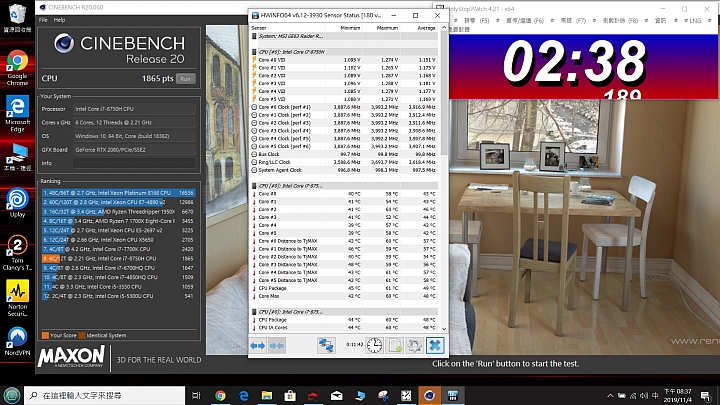Click the volume icon in the system tray
The image size is (720, 405).
tap(644, 395)
